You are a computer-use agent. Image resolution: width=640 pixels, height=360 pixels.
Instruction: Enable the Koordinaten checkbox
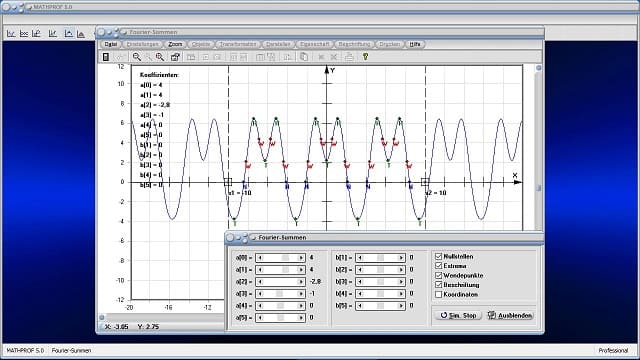439,294
